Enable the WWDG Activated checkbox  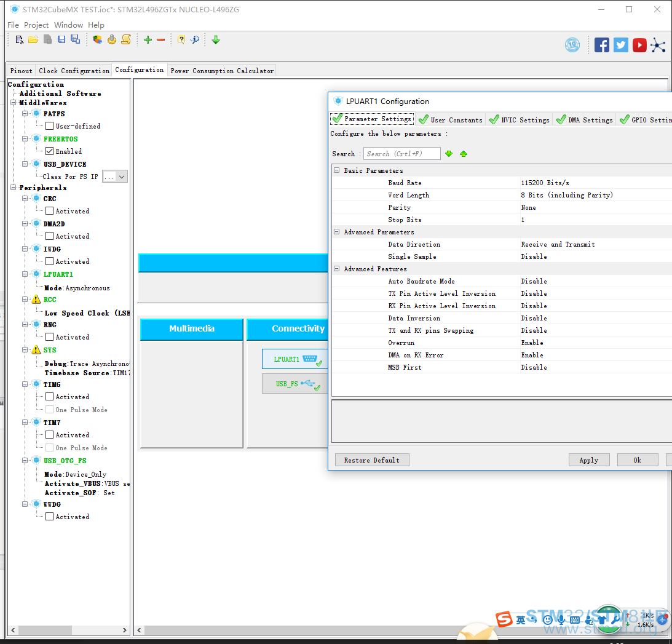coord(50,517)
